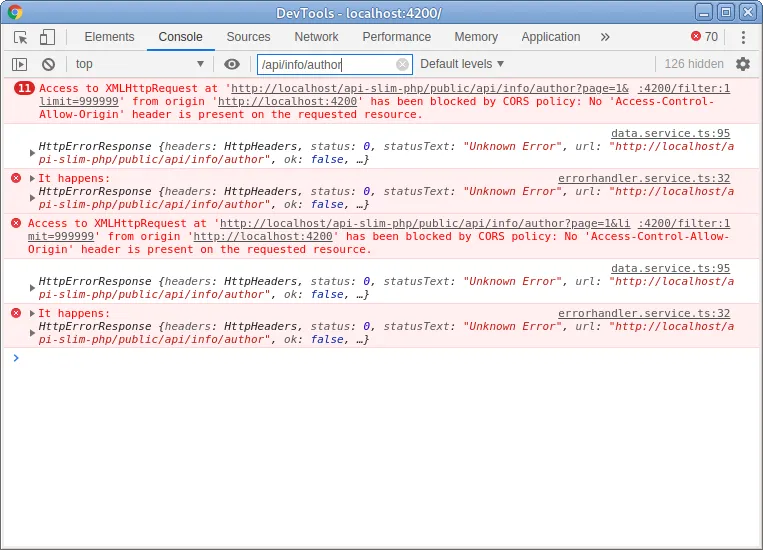Open the Performance tab
763x550 pixels.
tap(397, 37)
